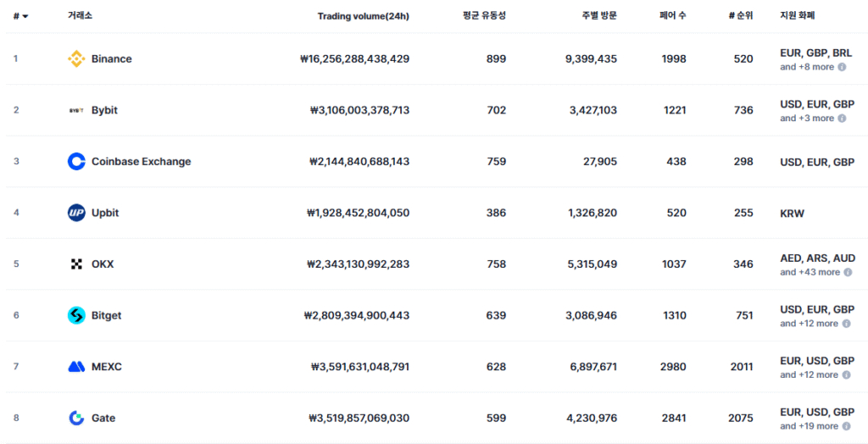The image size is (868, 444).
Task: Click info icon beside OKX's +43 more
Action: pyautogui.click(x=848, y=272)
